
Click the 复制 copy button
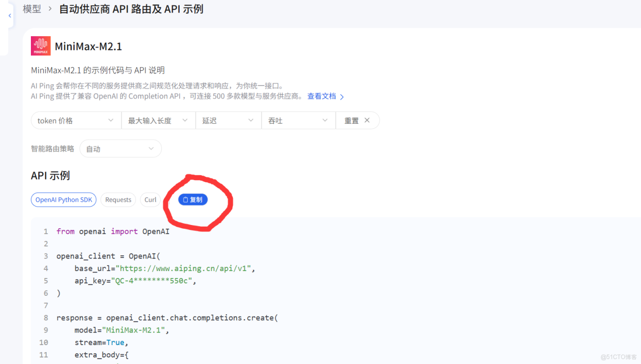pos(193,199)
